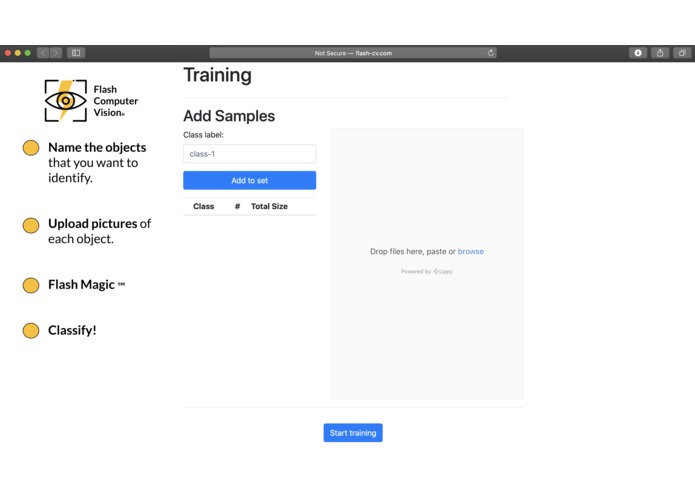The image size is (695, 494).
Task: Click the yellow dot beside Upload pictures
Action: click(31, 225)
